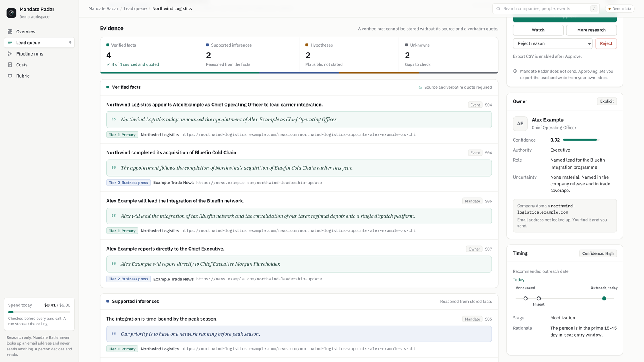Image resolution: width=644 pixels, height=362 pixels.
Task: Go to Pipeline runs
Action: [x=39, y=53]
